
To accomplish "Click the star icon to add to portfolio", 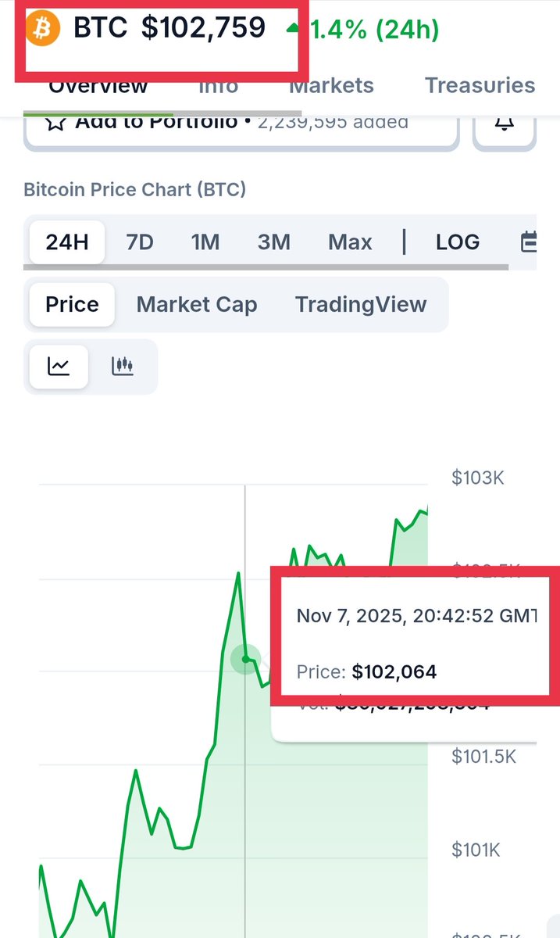I will tap(55, 122).
